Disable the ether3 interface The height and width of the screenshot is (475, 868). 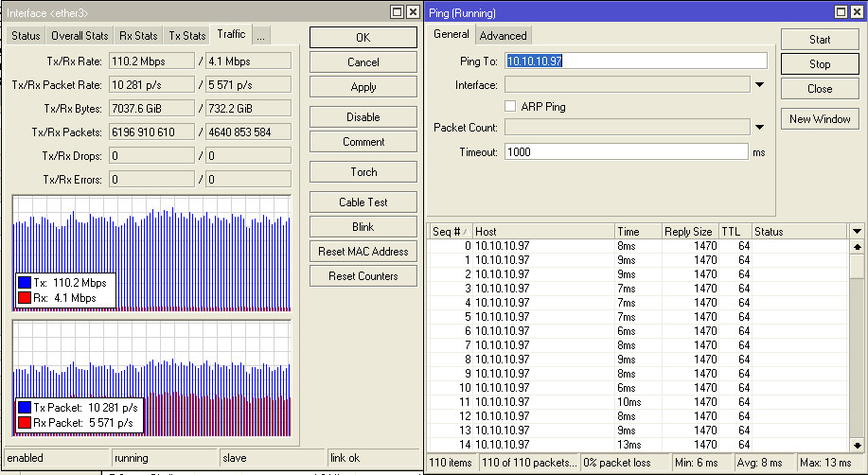click(363, 117)
